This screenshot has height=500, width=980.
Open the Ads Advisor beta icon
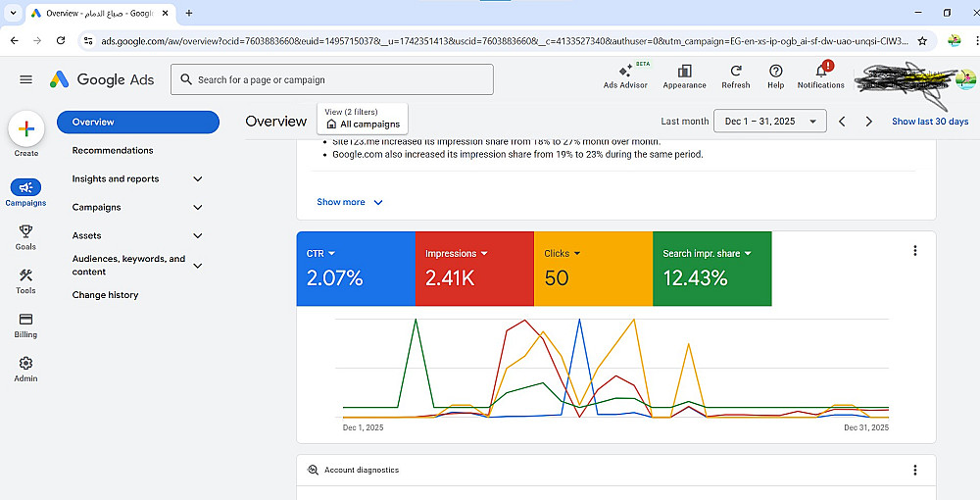coord(625,72)
